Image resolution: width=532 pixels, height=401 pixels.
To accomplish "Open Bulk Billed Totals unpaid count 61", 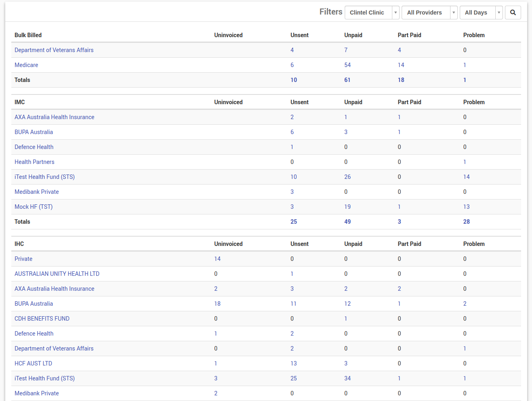I will pos(347,80).
